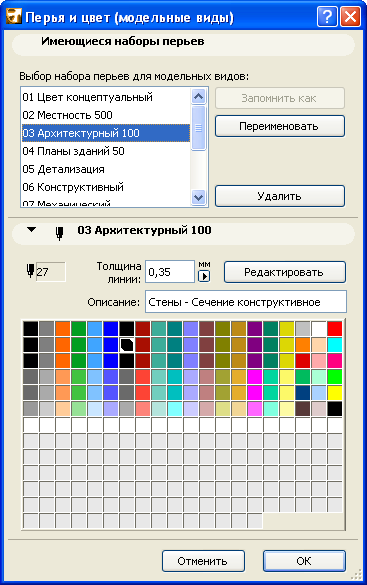The width and height of the screenshot is (367, 585).
Task: Click the Толщина линии field with 0,35
Action: 170,272
